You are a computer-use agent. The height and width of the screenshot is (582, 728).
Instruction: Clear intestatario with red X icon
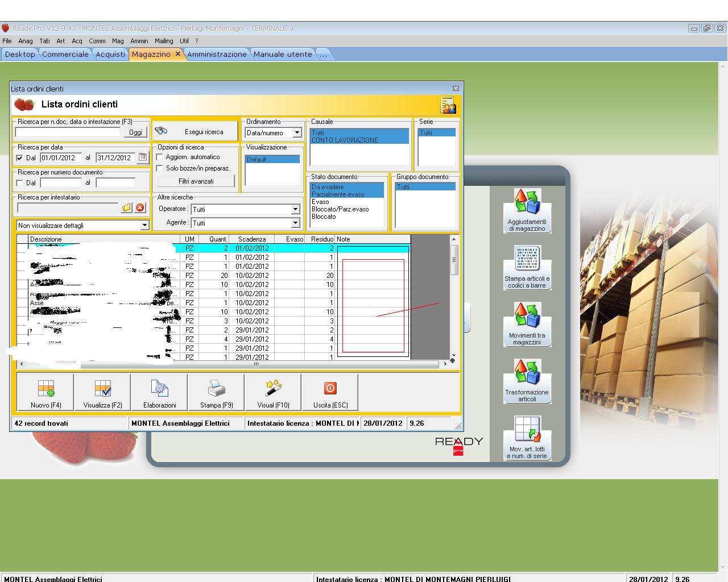coord(140,208)
